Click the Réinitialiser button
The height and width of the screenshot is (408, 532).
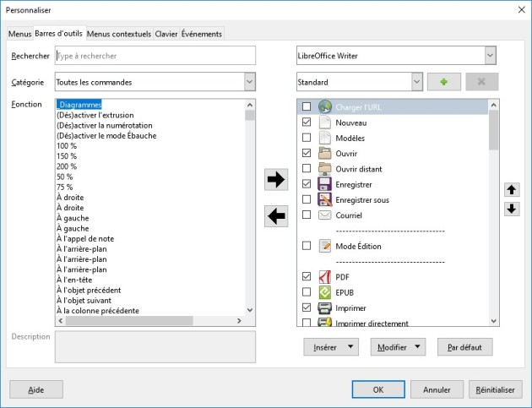coord(496,390)
